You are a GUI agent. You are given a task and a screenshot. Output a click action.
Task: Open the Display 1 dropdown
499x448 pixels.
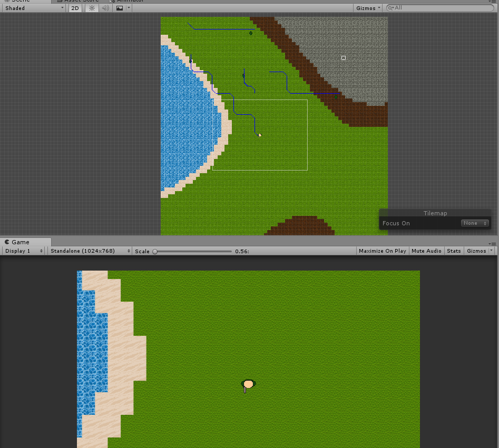click(24, 251)
